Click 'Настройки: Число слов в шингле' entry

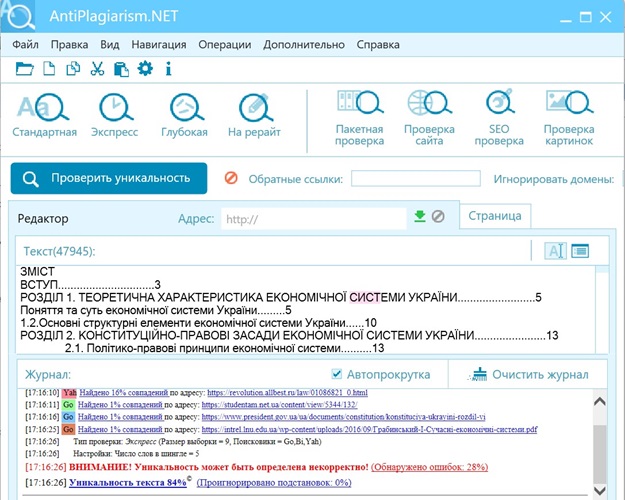point(136,454)
